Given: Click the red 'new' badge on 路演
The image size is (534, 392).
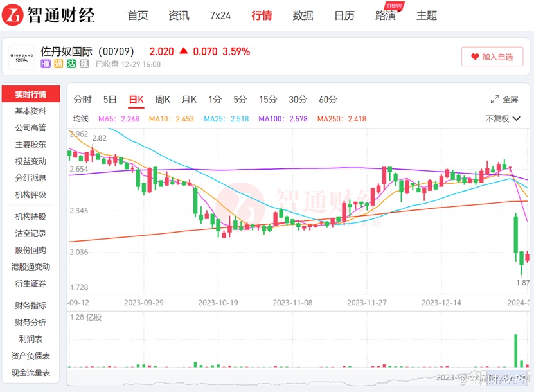Looking at the screenshot, I should [x=395, y=6].
